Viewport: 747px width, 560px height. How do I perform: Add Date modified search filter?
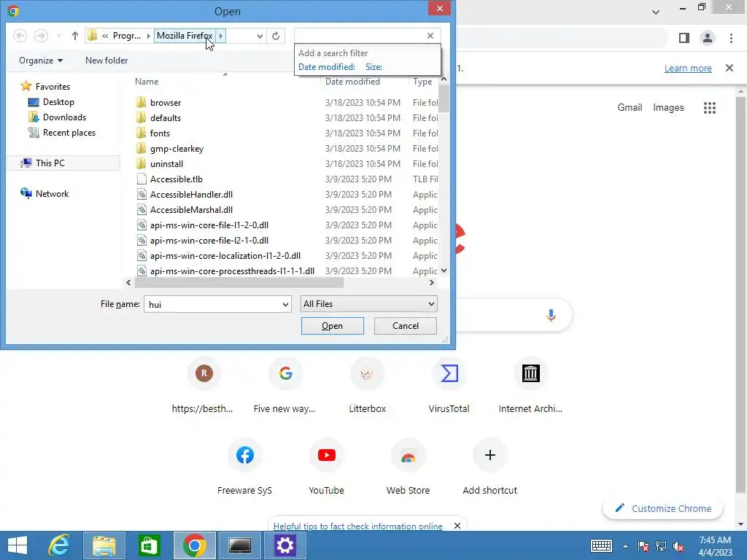[x=326, y=67]
